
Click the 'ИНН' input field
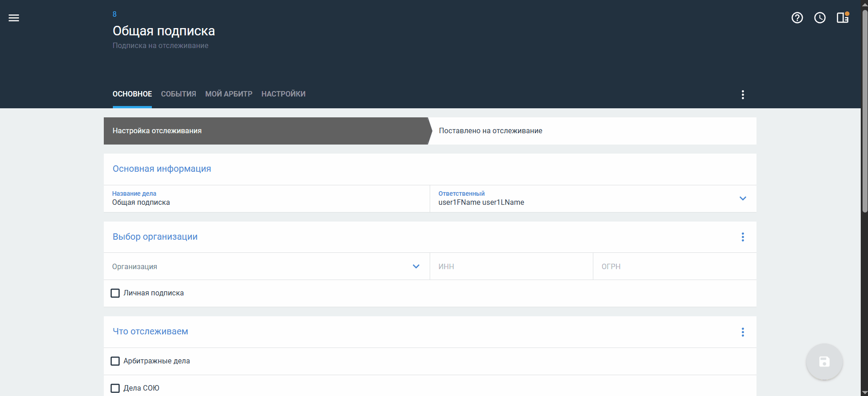click(x=511, y=266)
